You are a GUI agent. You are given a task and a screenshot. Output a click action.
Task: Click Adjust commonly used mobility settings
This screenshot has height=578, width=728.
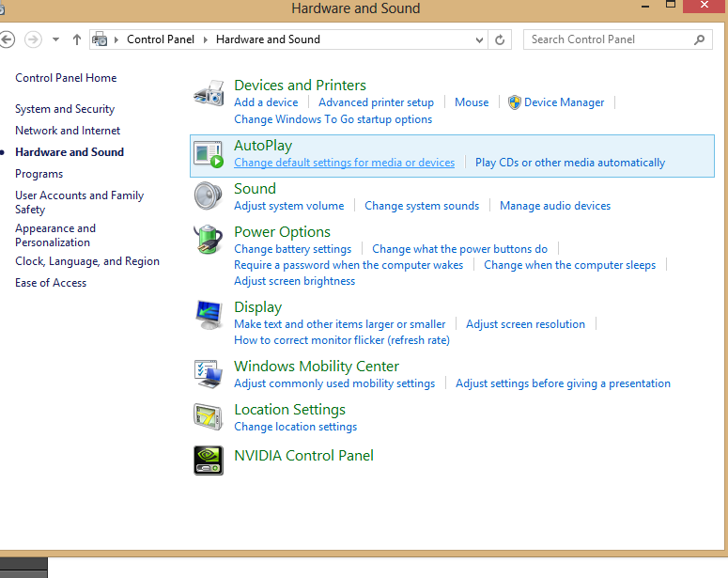pos(334,383)
